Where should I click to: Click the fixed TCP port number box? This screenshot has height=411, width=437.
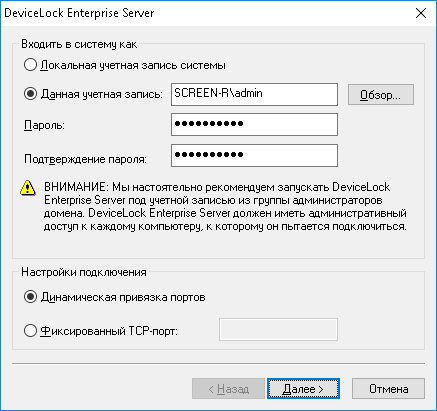click(278, 329)
